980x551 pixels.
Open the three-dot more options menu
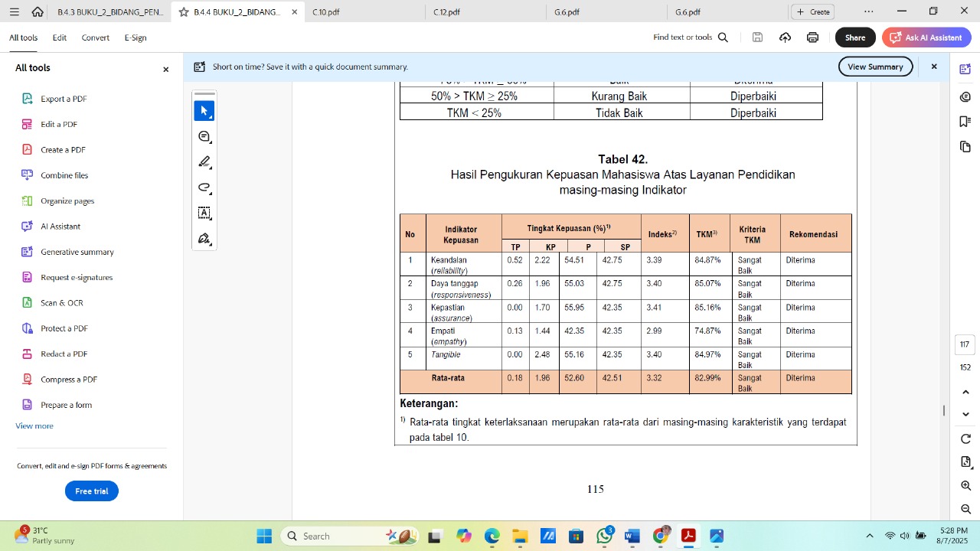[868, 11]
